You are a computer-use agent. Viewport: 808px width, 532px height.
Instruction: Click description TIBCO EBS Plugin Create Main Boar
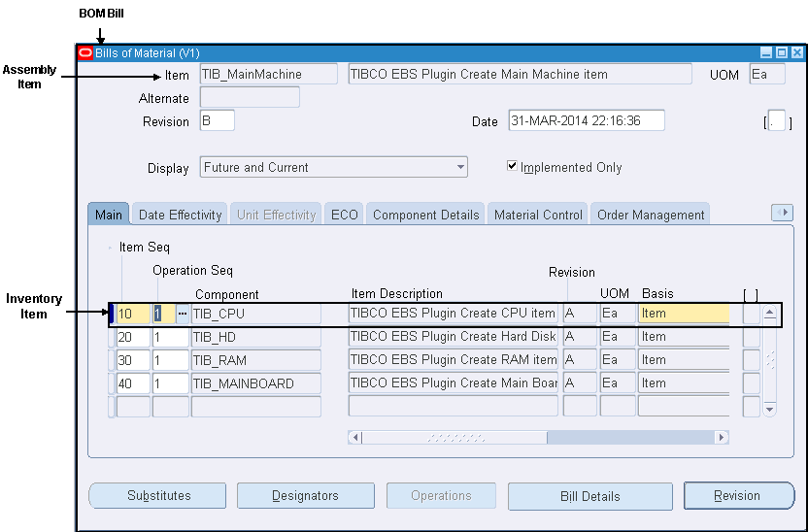(453, 382)
